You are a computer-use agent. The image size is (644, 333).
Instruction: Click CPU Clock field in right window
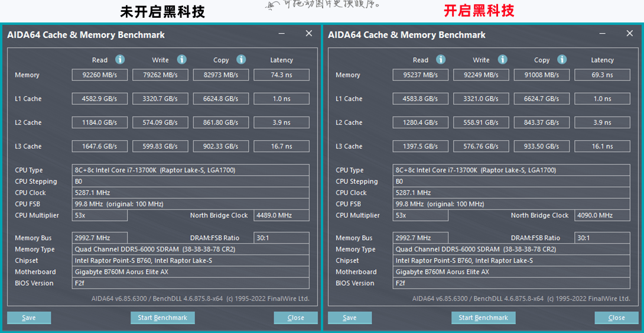(x=511, y=193)
